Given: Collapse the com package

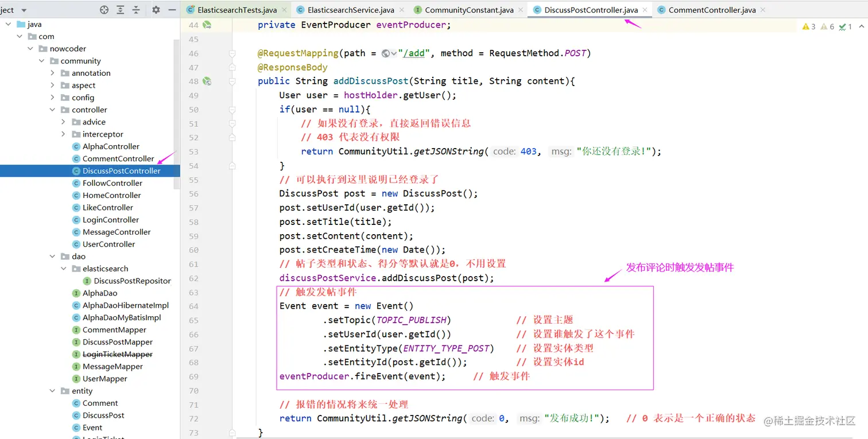Looking at the screenshot, I should 20,36.
